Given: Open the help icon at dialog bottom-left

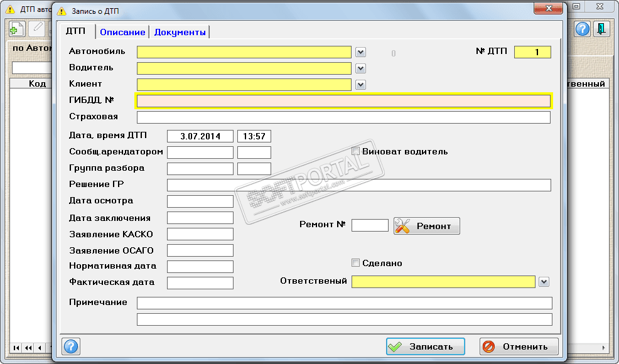Looking at the screenshot, I should 71,346.
